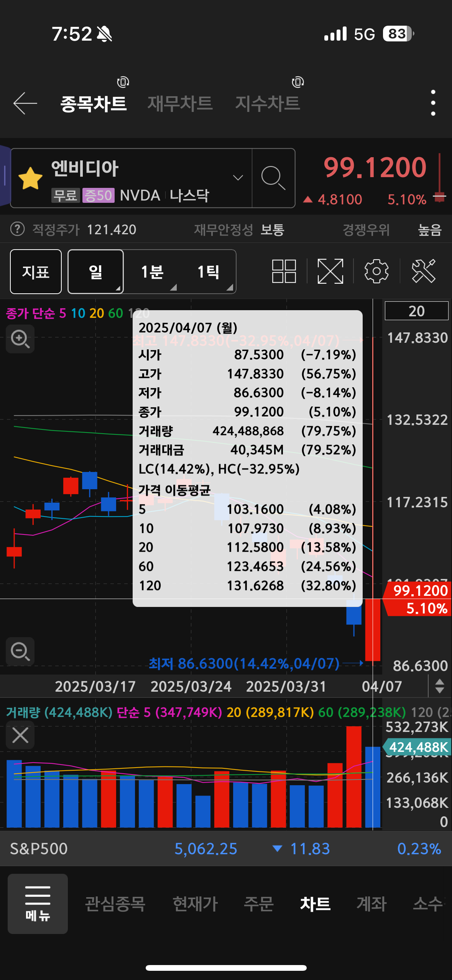
Task: Tap the 147.8330 price axis label
Action: 417,338
